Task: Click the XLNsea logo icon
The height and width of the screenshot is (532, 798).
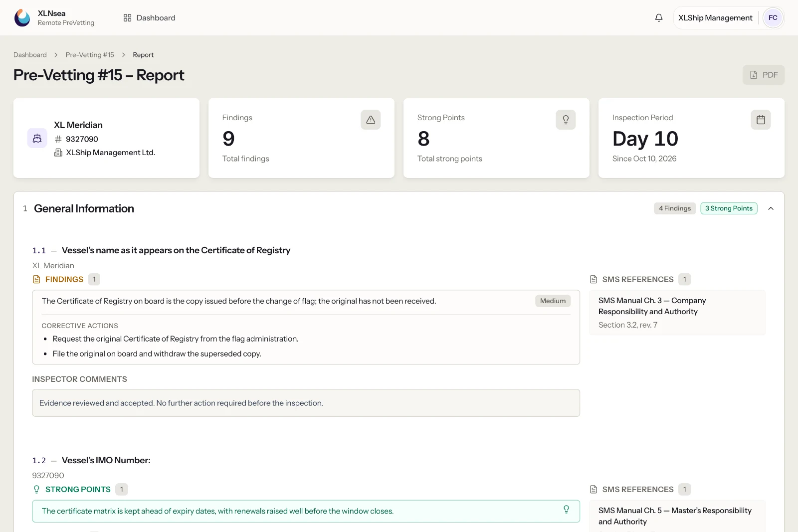Action: (x=22, y=17)
